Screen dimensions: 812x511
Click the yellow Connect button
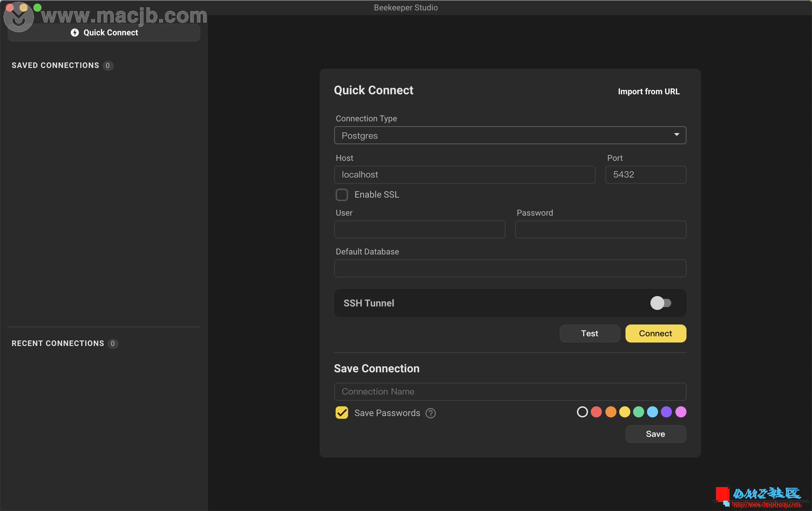pyautogui.click(x=656, y=334)
